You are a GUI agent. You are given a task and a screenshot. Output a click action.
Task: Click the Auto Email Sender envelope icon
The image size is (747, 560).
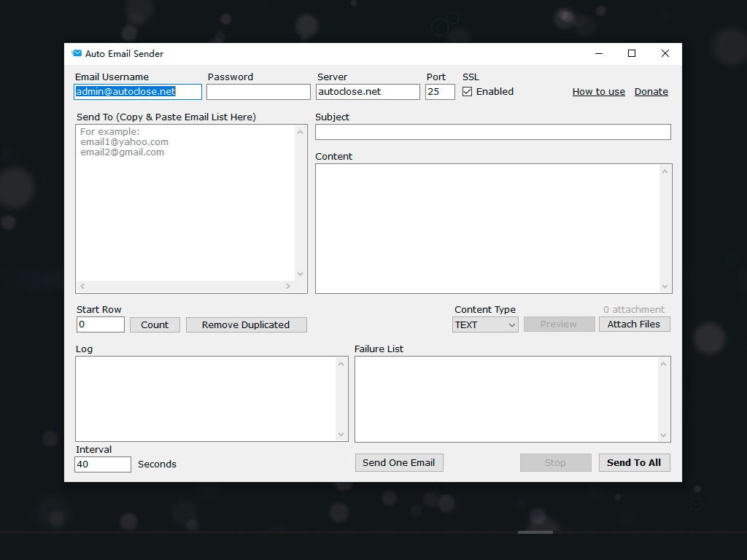coord(76,53)
